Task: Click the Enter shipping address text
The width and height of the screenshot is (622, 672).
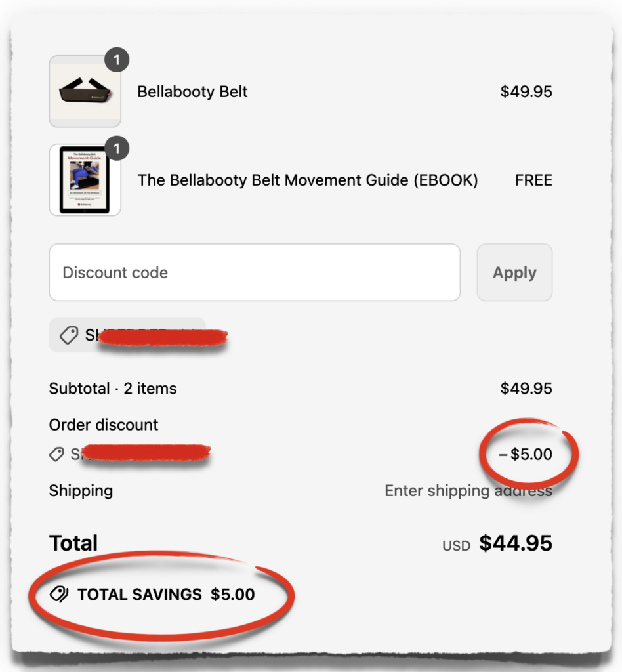Action: pyautogui.click(x=468, y=491)
